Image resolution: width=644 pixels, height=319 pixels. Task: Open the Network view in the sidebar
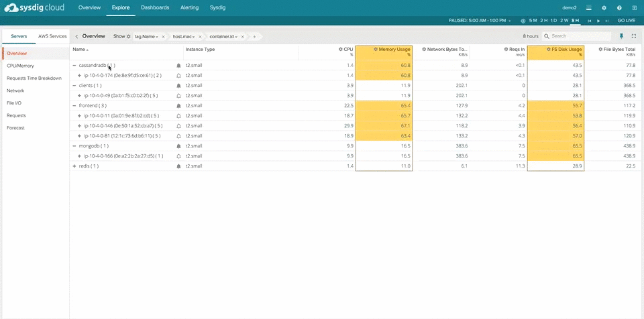(15, 90)
